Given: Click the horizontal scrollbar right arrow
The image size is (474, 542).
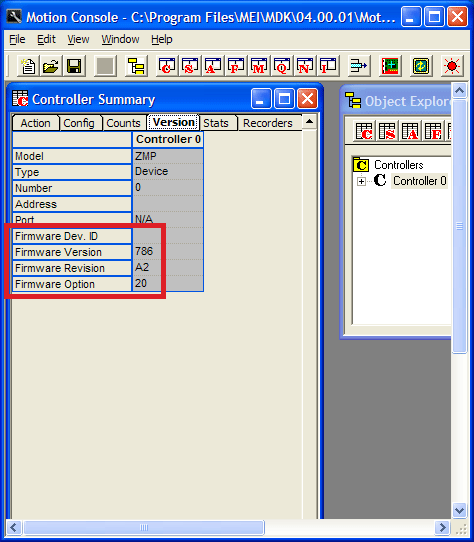Looking at the screenshot, I should click(x=442, y=528).
